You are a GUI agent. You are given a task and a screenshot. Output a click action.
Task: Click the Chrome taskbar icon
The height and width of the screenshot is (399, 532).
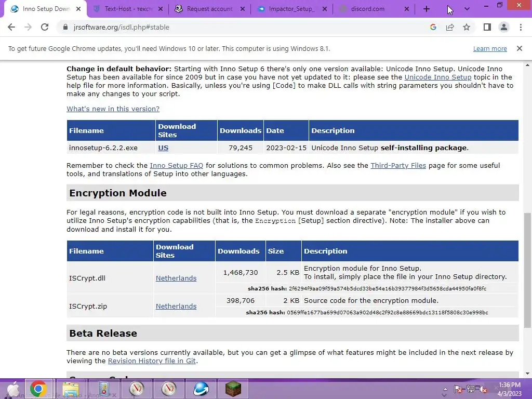click(x=38, y=389)
